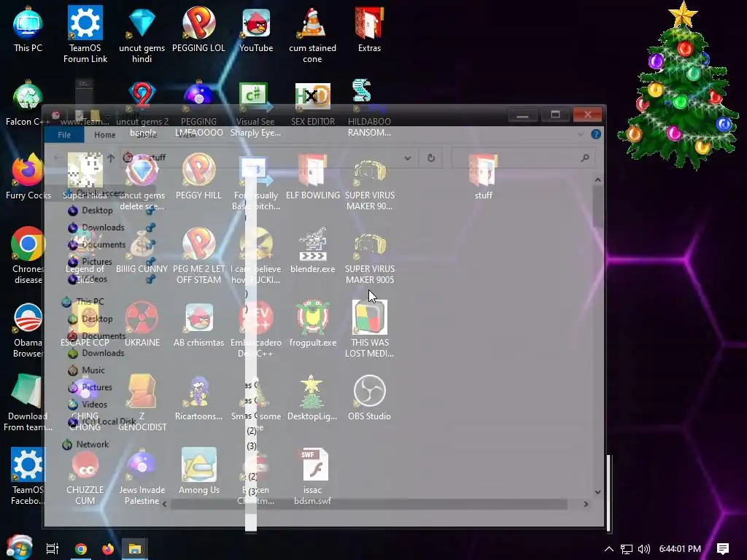
Task: Select the Z GENOCIDIST icon
Action: (142, 391)
